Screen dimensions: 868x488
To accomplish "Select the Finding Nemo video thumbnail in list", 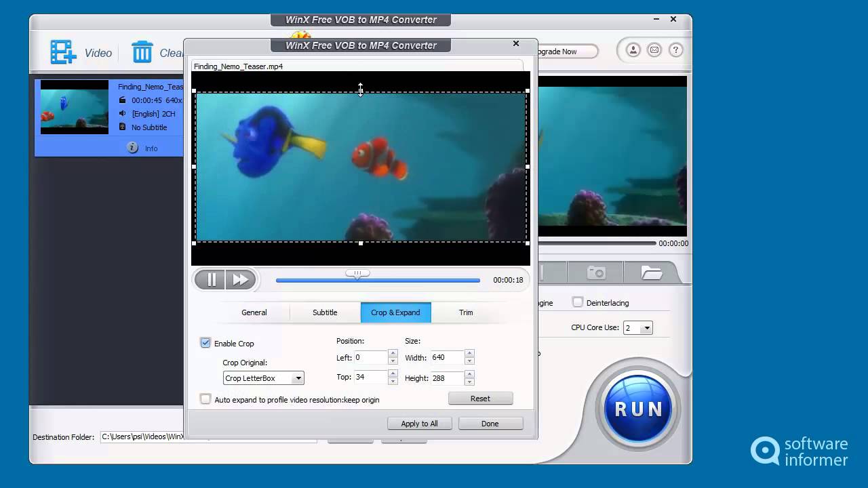I will click(x=75, y=107).
